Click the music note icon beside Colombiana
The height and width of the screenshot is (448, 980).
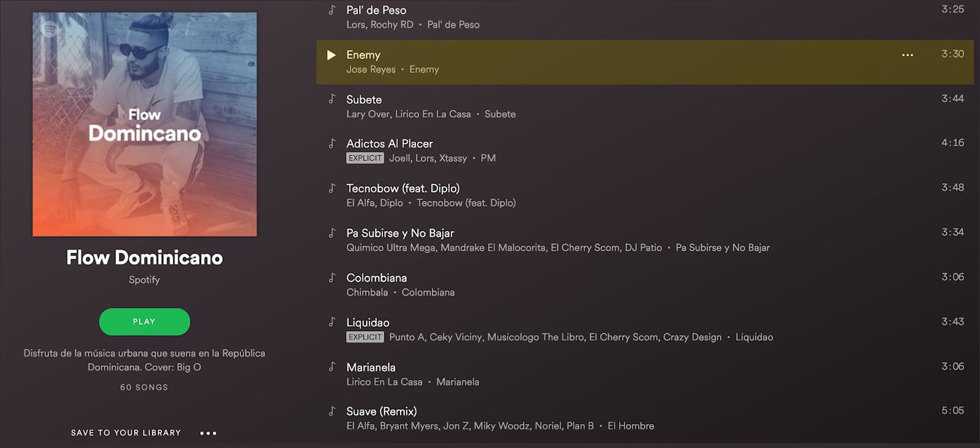(x=332, y=278)
